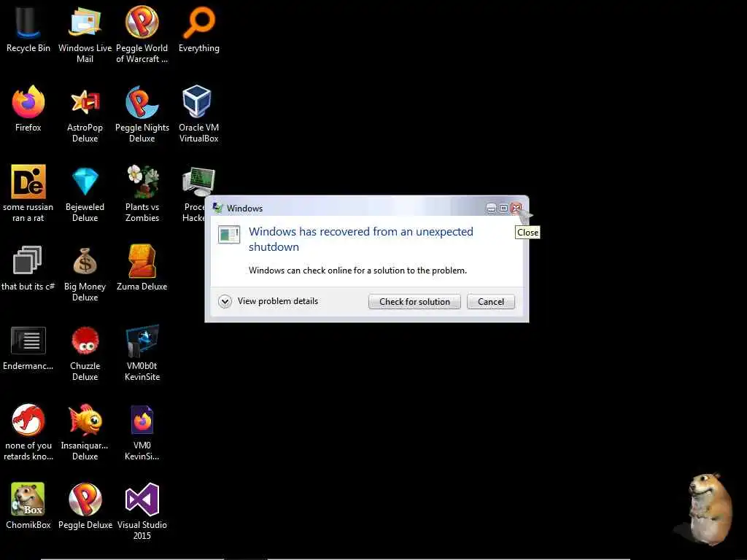This screenshot has width=747, height=560.
Task: Select the ChomikBox desktop icon
Action: coord(28,499)
